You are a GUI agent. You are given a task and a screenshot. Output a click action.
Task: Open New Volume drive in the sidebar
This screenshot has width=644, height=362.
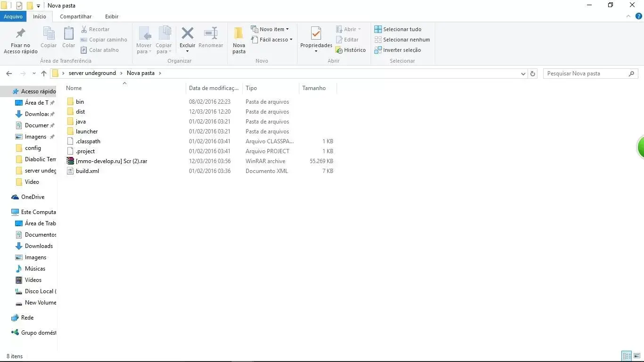[35, 303]
